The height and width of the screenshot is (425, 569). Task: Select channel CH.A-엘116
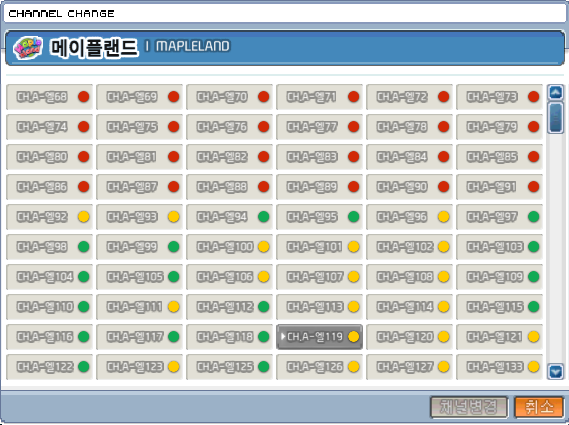49,337
